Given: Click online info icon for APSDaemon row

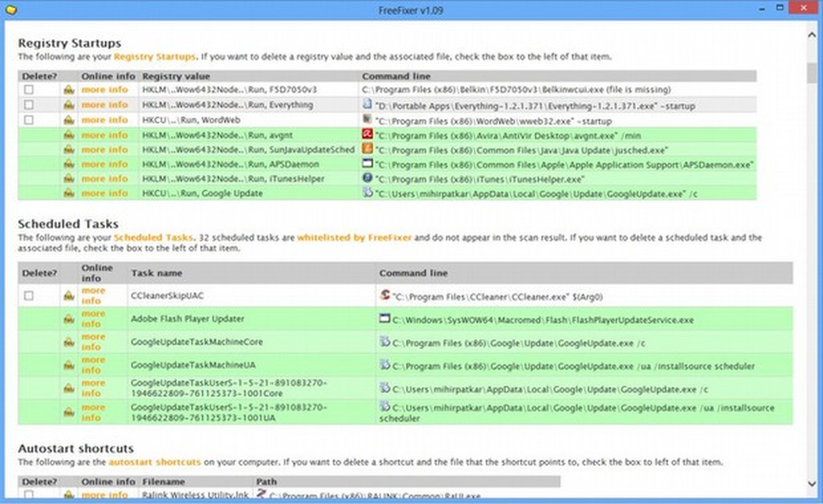Looking at the screenshot, I should (x=69, y=165).
